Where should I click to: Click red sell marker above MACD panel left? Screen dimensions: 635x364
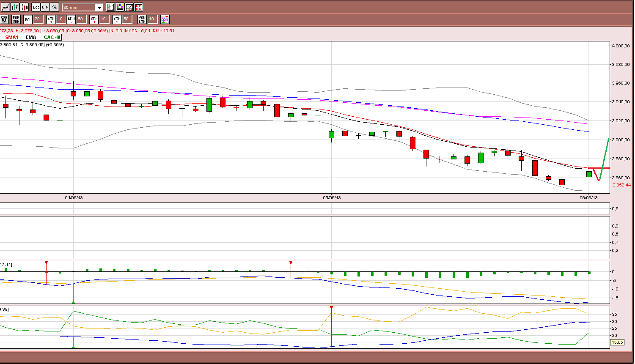click(x=46, y=263)
